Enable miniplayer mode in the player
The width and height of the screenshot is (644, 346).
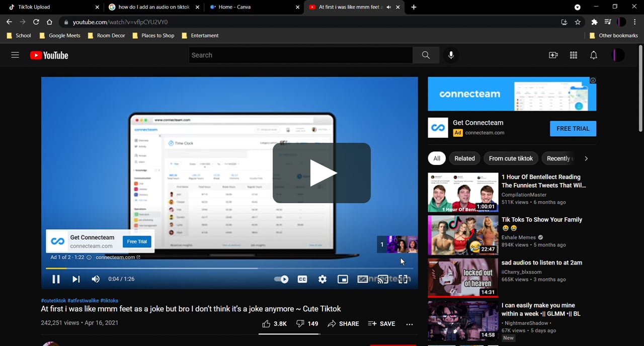tap(343, 279)
